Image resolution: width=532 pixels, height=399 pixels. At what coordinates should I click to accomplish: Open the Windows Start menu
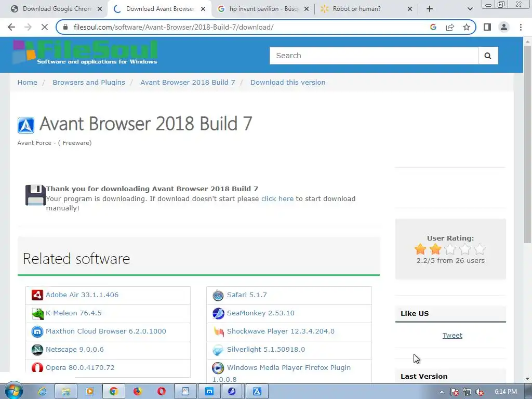[14, 391]
